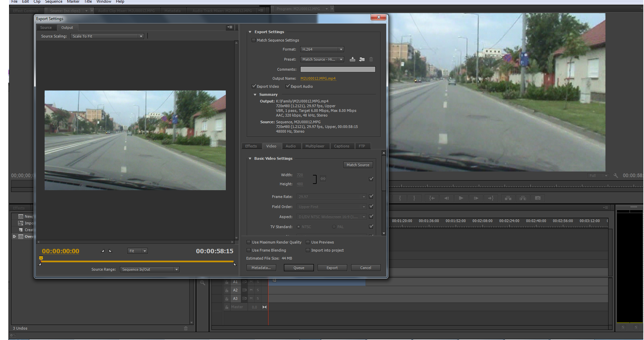644x340 pixels.
Task: Click the Set In Point triangle icon
Action: [x=103, y=251]
